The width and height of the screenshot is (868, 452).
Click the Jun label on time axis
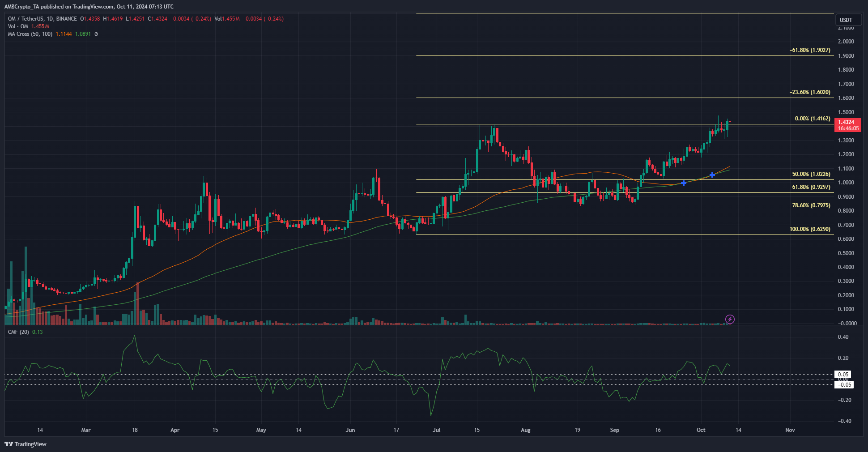(x=350, y=430)
